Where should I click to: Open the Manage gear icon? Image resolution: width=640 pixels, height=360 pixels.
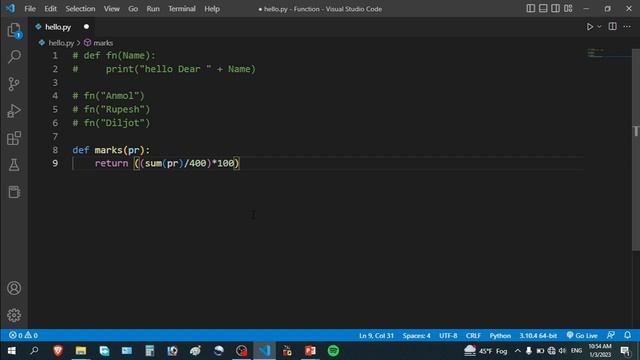click(x=14, y=315)
